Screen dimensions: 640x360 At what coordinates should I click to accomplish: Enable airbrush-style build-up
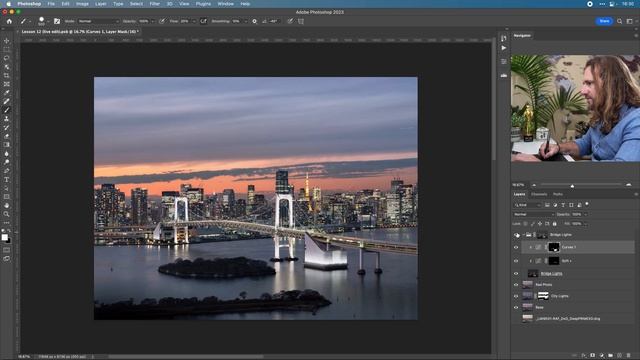pos(203,21)
